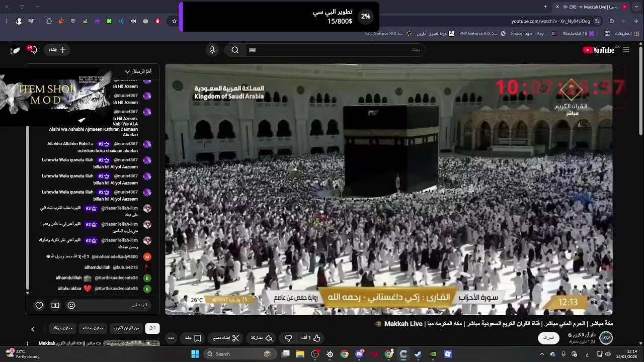This screenshot has height=362, width=644.
Task: Open site information icon in address bar
Action: (x=597, y=21)
